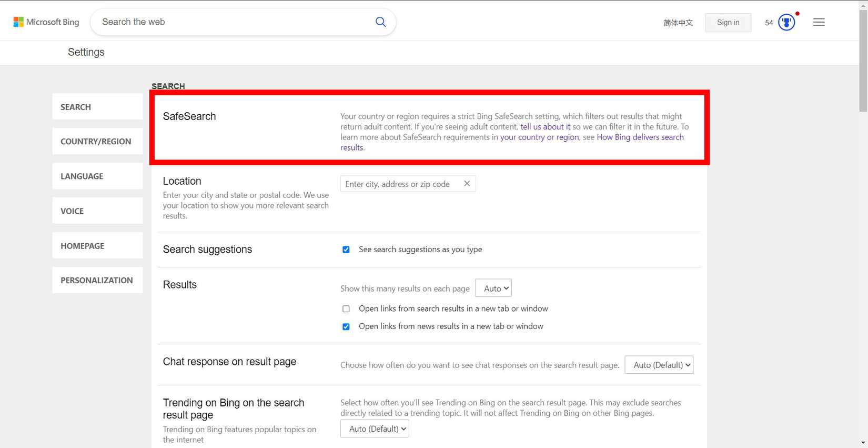Uncheck See search suggestions as you type
Viewport: 868px width, 448px height.
click(x=346, y=250)
